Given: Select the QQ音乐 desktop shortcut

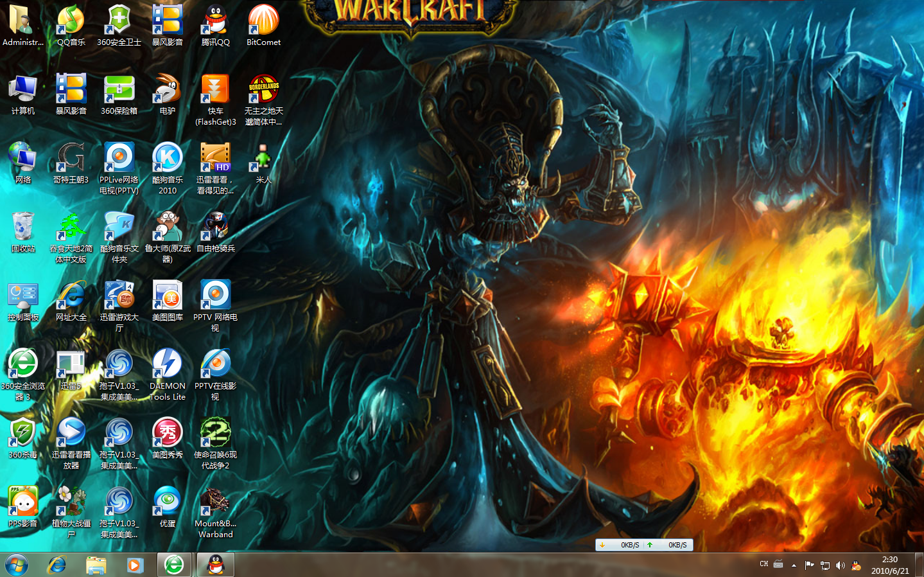Looking at the screenshot, I should pos(71,26).
